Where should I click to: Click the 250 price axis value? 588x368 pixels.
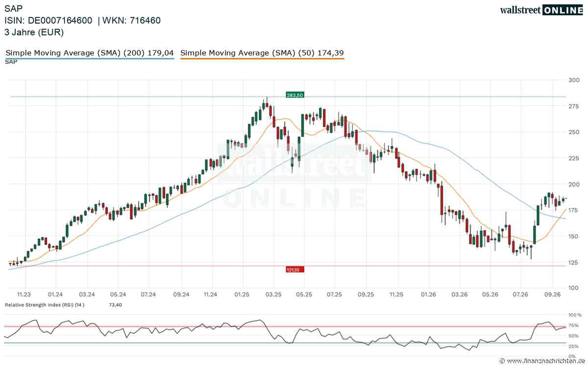point(574,132)
